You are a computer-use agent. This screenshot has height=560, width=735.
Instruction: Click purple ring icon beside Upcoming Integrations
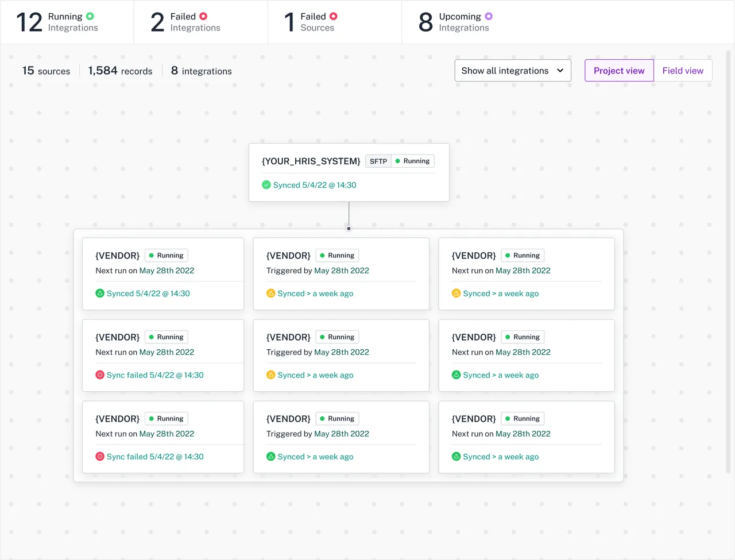pos(489,17)
